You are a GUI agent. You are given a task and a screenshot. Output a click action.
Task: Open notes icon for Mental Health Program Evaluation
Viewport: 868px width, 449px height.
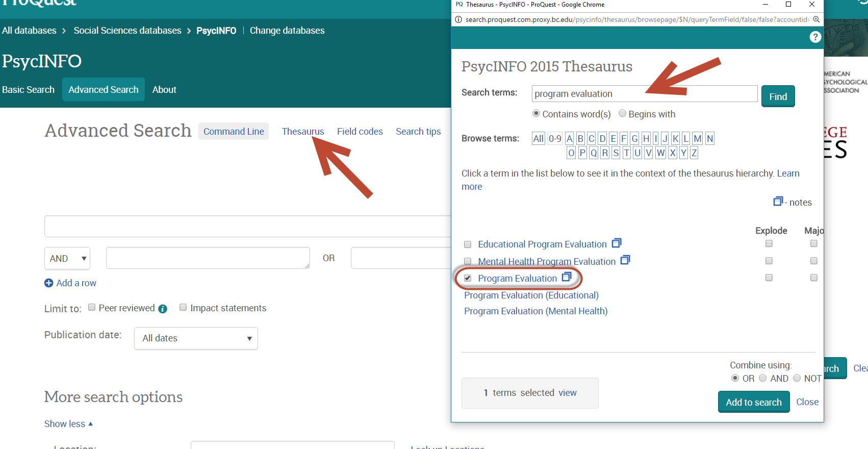pyautogui.click(x=625, y=260)
